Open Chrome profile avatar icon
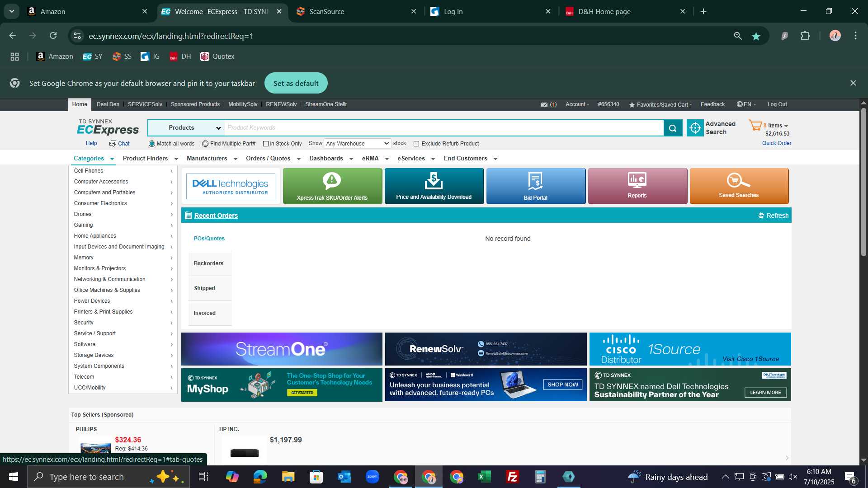The image size is (868, 488). (835, 36)
